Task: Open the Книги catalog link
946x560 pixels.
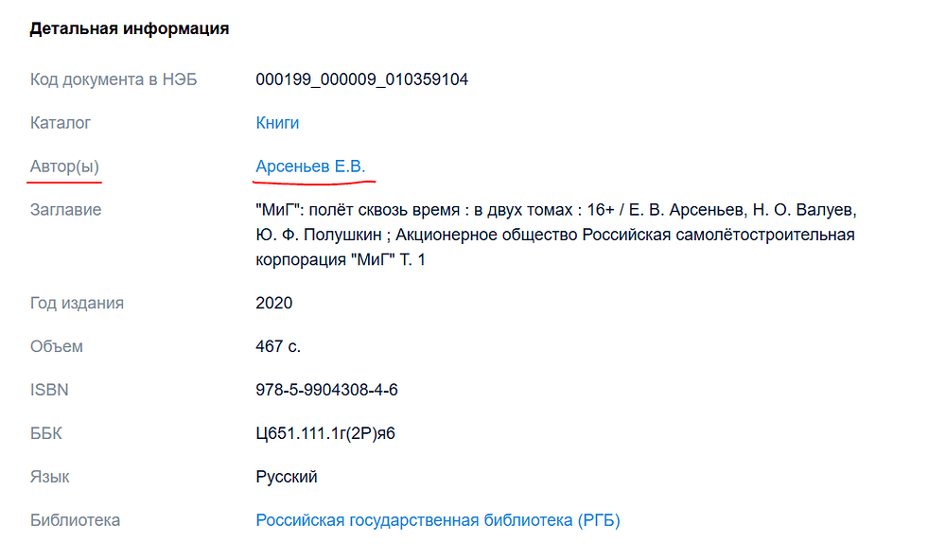Action: (x=277, y=123)
